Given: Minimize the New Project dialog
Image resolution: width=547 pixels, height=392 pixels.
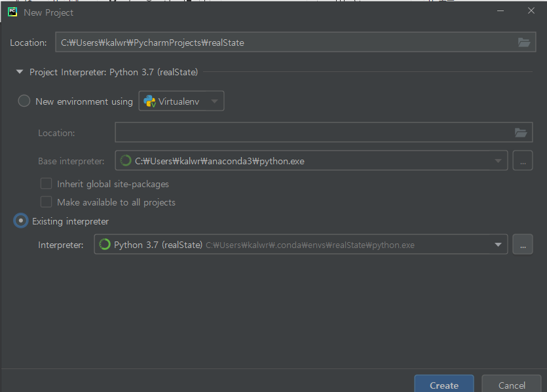Looking at the screenshot, I should click(x=500, y=11).
